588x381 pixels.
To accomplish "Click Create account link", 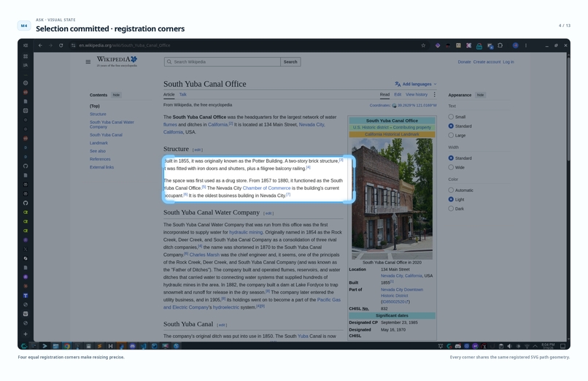I will (487, 62).
